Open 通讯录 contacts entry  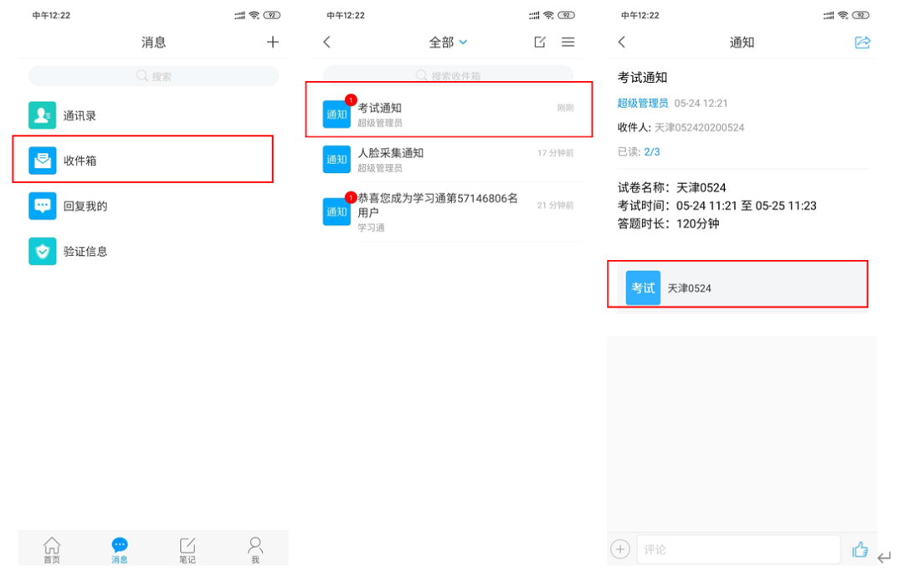[x=80, y=115]
